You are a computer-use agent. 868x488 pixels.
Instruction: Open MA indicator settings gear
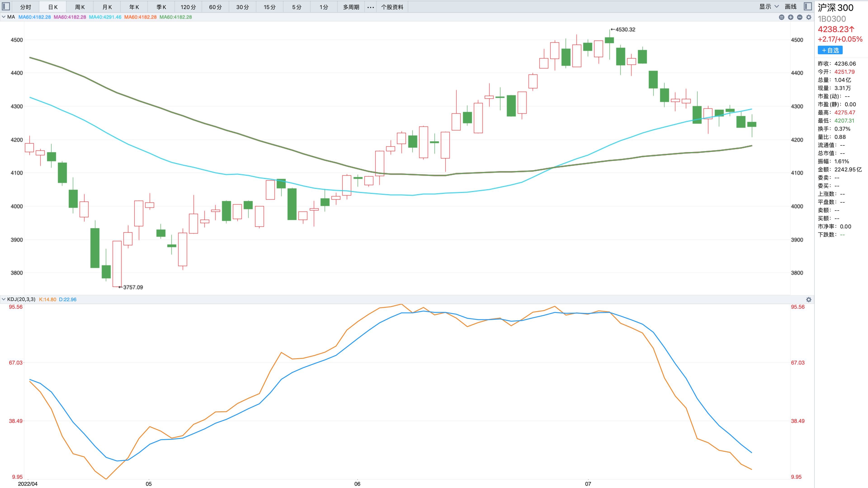(x=809, y=17)
